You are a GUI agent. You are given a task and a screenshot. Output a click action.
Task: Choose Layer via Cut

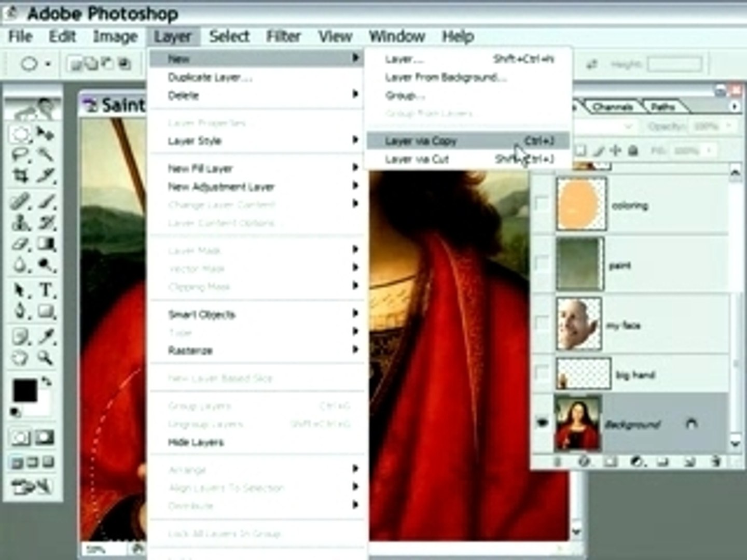[x=468, y=159]
